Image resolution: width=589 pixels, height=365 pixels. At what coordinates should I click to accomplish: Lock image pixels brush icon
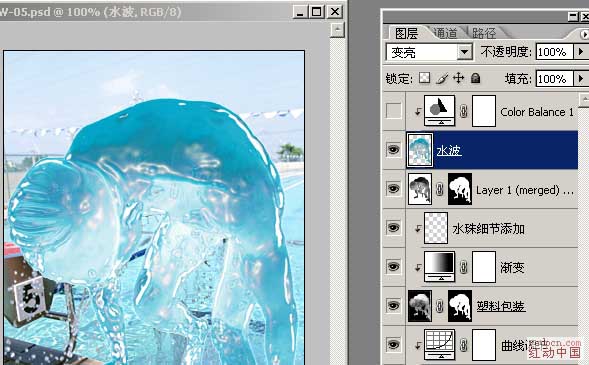tap(442, 78)
